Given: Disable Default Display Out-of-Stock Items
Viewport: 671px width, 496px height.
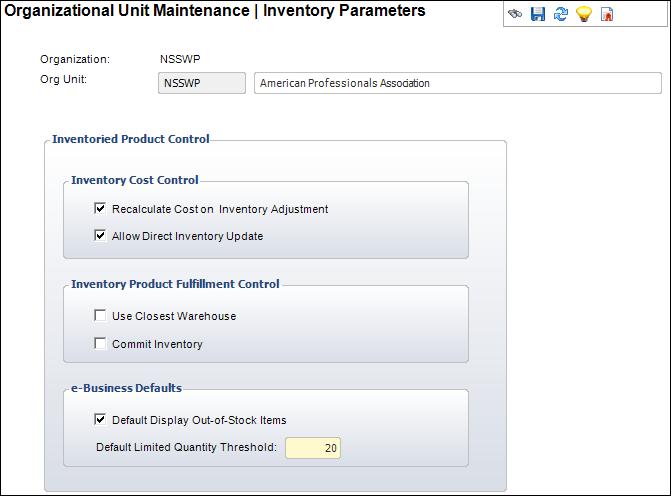Looking at the screenshot, I should pos(100,419).
